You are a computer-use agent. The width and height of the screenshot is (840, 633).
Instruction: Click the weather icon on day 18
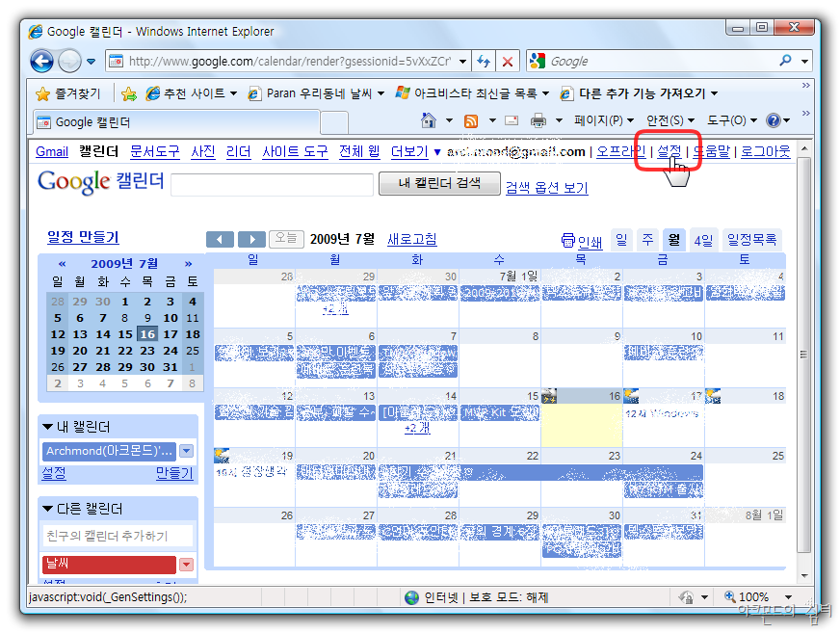click(x=713, y=396)
